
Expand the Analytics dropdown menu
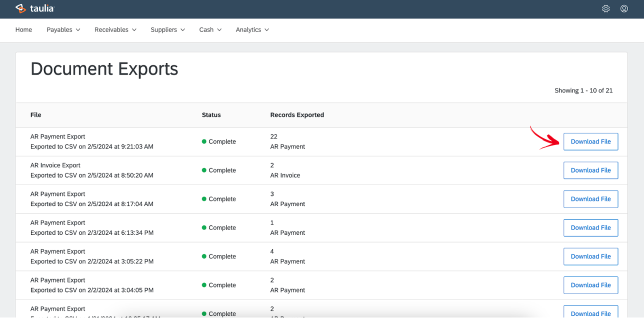[252, 29]
